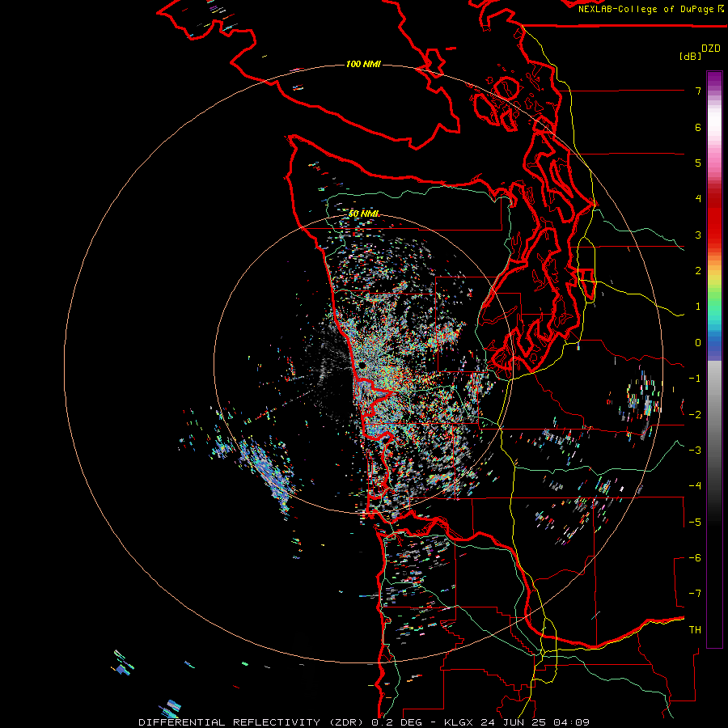The height and width of the screenshot is (728, 728).
Task: Click the DIFFERENTIAL REFLECTIVITY (ZDR) caption text
Action: (252, 722)
